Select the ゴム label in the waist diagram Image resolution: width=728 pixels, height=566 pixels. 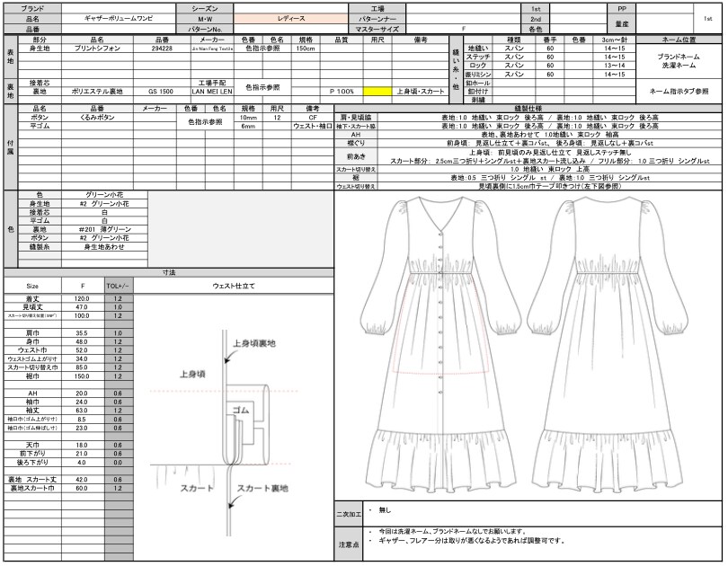tap(241, 410)
